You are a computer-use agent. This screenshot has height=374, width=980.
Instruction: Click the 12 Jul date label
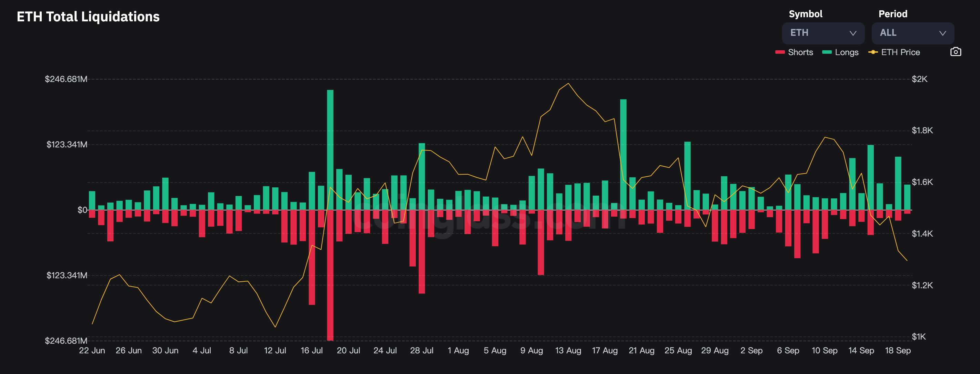275,351
